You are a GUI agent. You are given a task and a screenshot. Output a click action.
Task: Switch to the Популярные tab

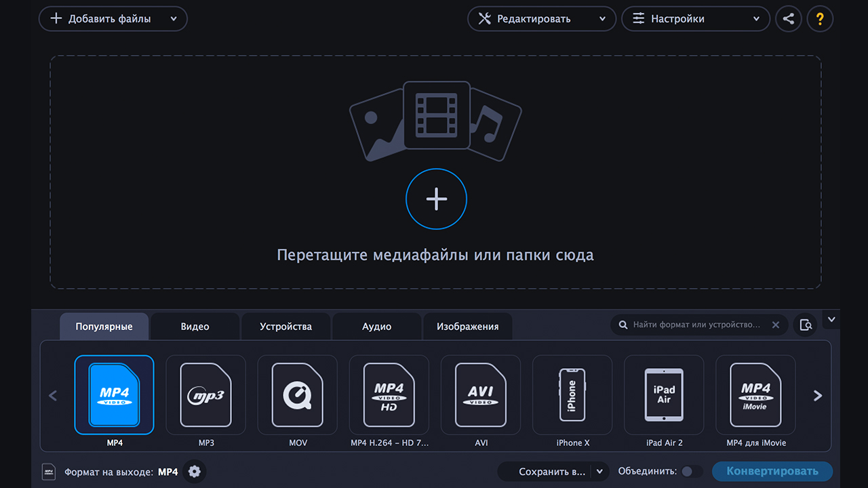[x=104, y=326]
